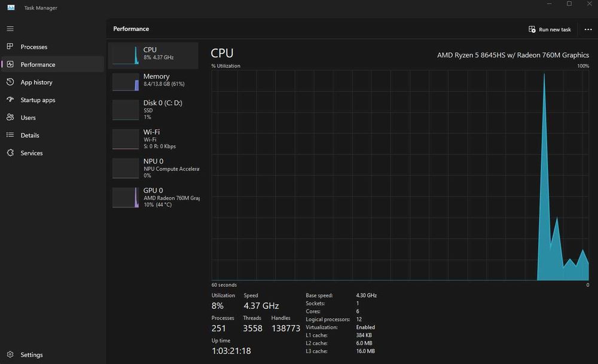Image resolution: width=598 pixels, height=364 pixels.
Task: Select the Memory mini graph thumbnail
Action: (126, 81)
